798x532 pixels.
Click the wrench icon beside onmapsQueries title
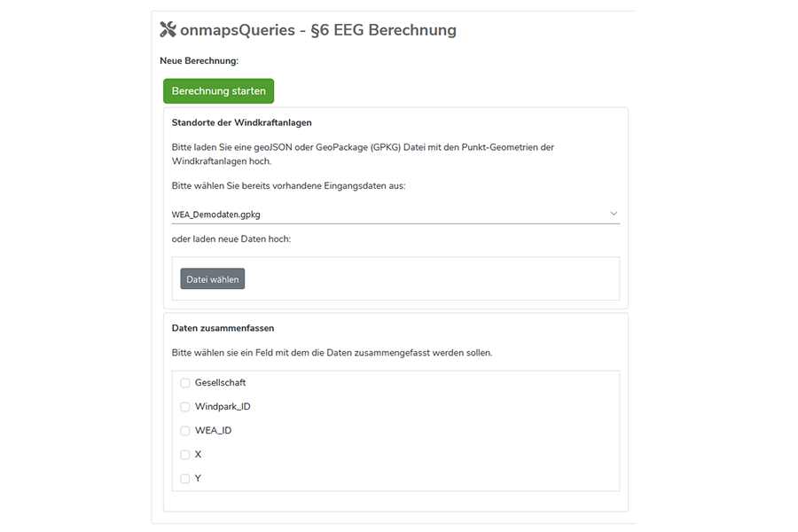168,29
